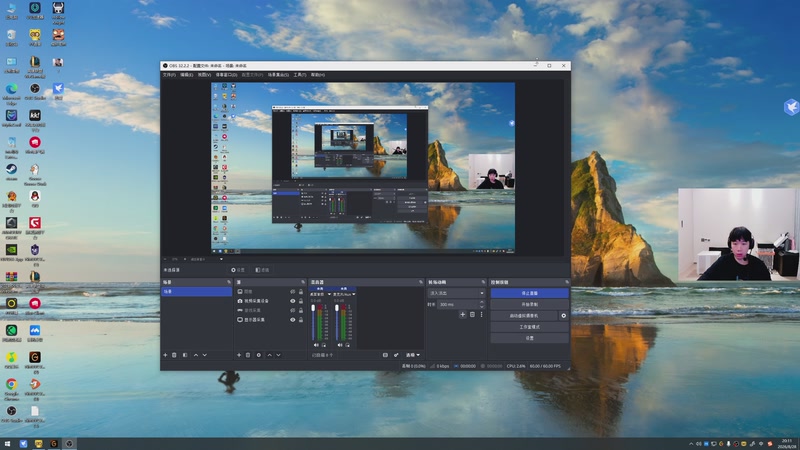
Task: Open first mixer channel name dropdown arrow
Action: coord(329,294)
